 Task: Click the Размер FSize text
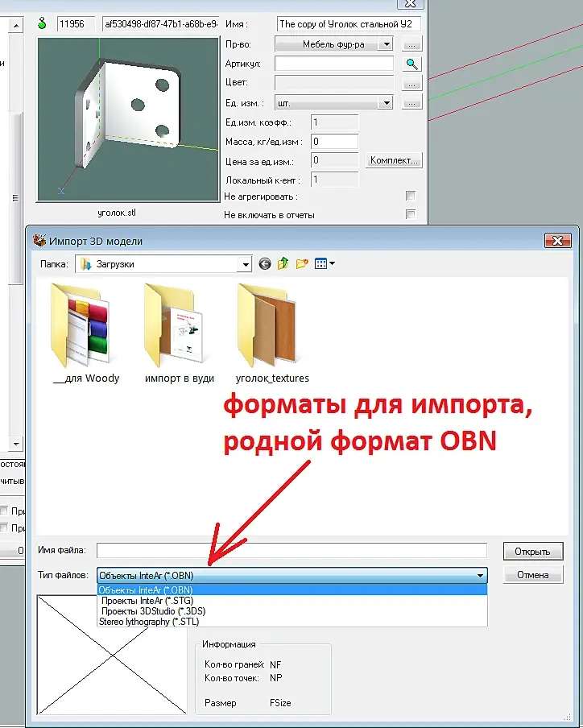[248, 703]
